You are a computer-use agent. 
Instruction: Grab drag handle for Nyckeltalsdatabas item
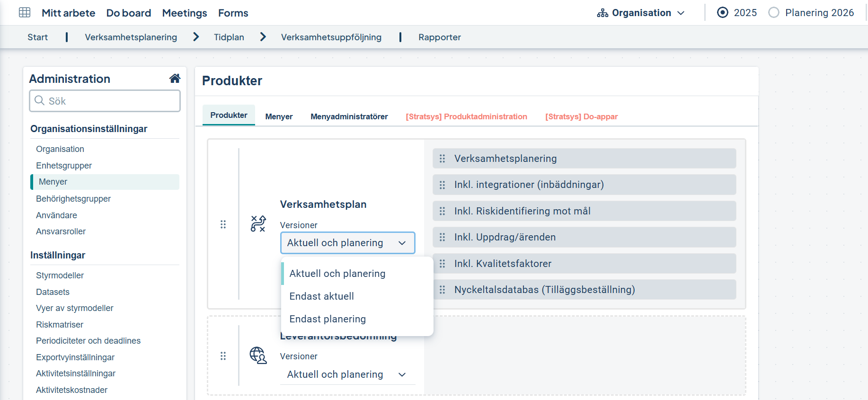[442, 290]
